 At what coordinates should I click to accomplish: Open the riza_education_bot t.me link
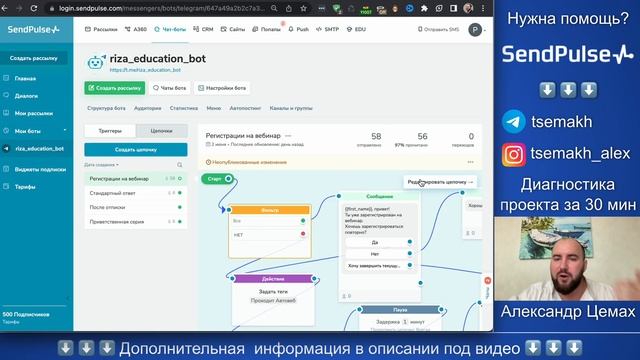tap(145, 70)
